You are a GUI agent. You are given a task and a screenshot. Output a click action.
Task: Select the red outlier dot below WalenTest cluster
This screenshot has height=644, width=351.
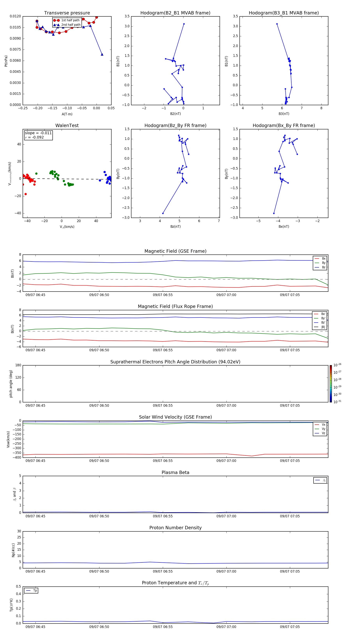[x=26, y=194]
